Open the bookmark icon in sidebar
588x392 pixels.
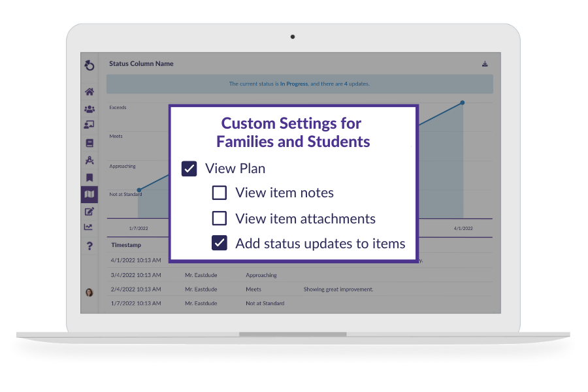(x=90, y=177)
